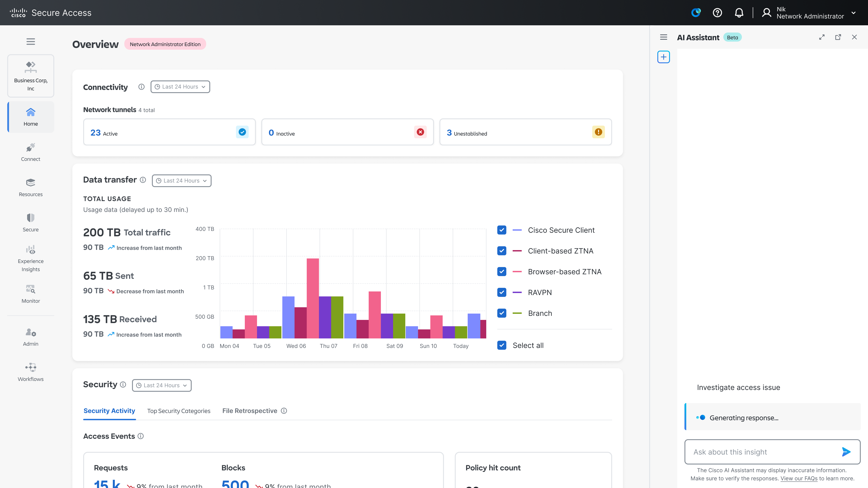Open the File Retrospective tab
868x488 pixels.
tap(249, 411)
